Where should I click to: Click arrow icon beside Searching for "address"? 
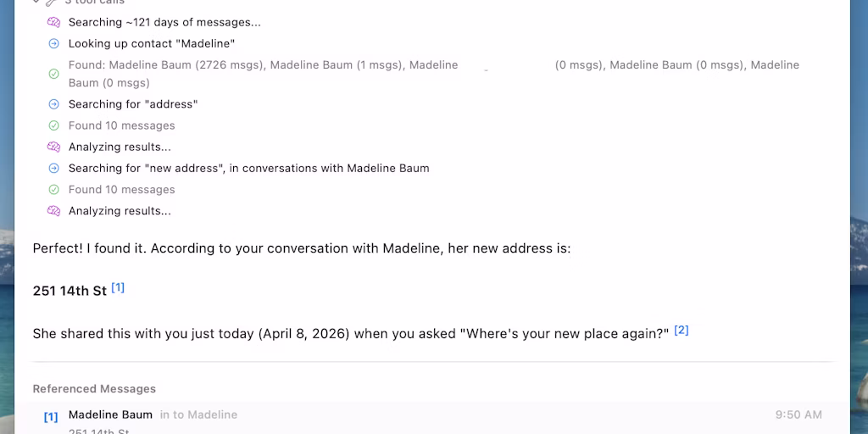(x=54, y=104)
